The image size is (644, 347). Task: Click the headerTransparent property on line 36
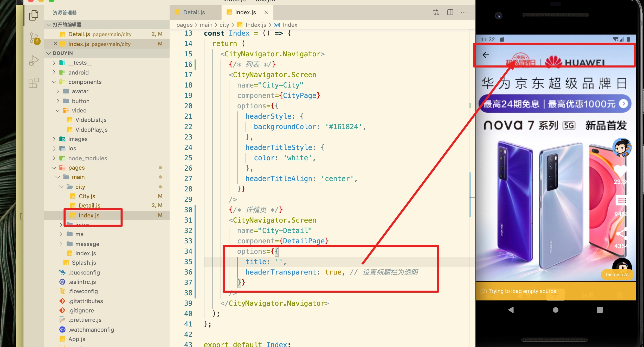[281, 272]
